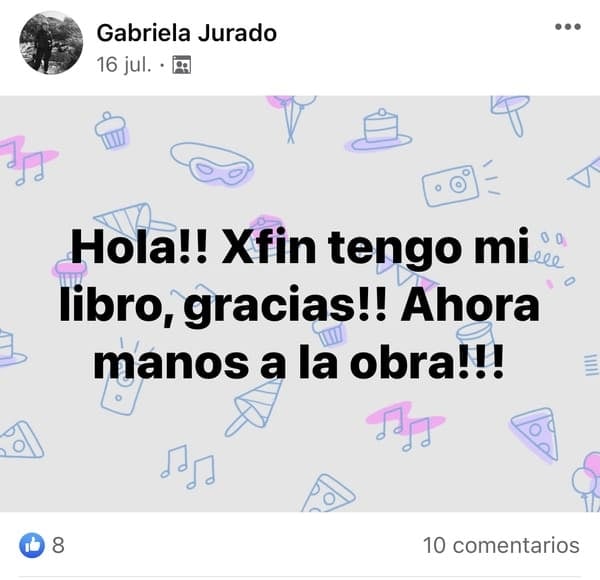The image size is (600, 580).
Task: Click the plain blue music notes doodle
Action: point(188,467)
